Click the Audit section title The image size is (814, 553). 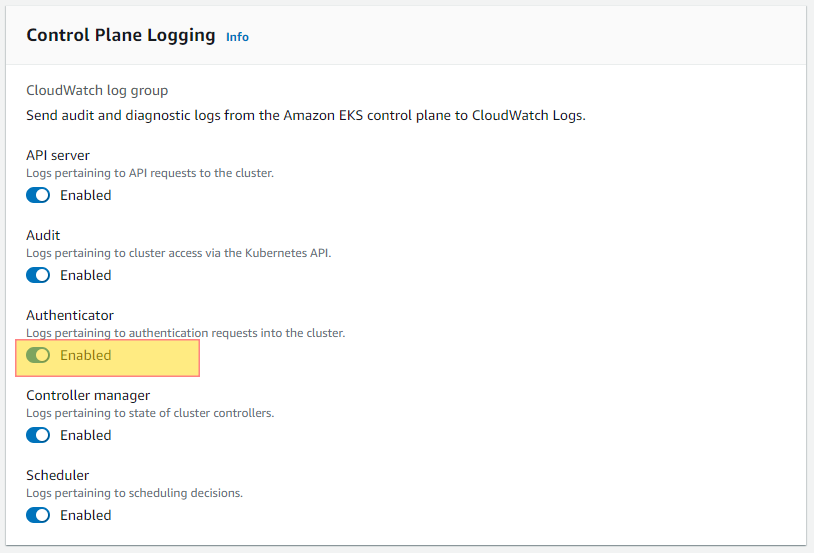coord(43,235)
